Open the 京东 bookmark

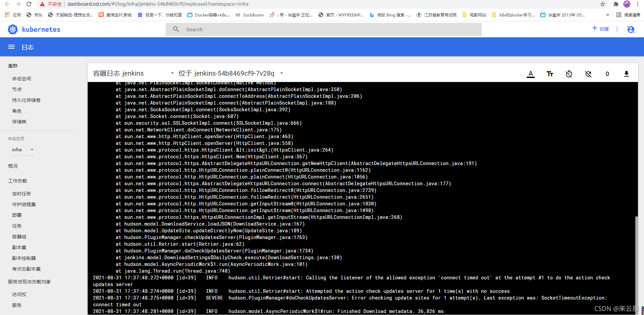pos(34,15)
